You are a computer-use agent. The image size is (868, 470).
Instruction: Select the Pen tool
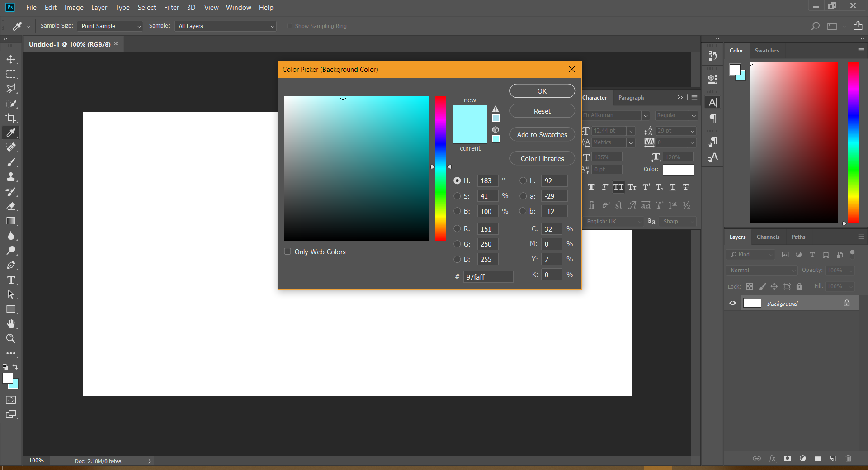(x=11, y=265)
